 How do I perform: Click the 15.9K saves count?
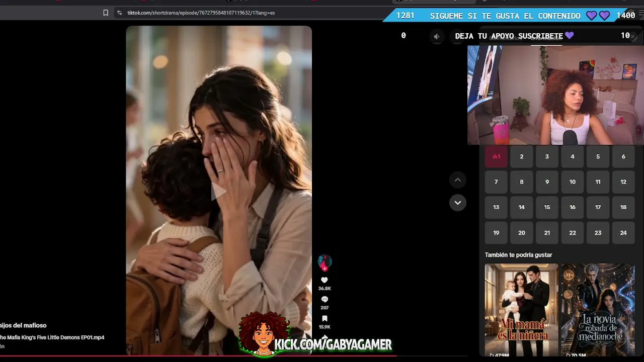(325, 327)
